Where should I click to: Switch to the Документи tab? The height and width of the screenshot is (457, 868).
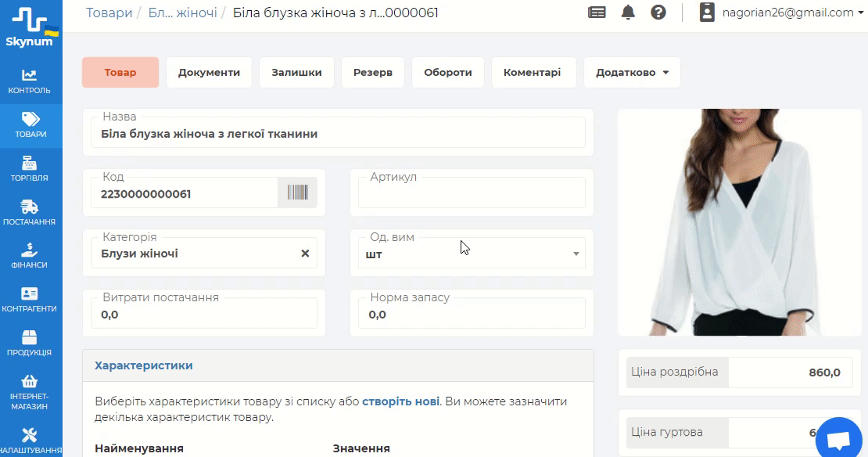pyautogui.click(x=209, y=72)
